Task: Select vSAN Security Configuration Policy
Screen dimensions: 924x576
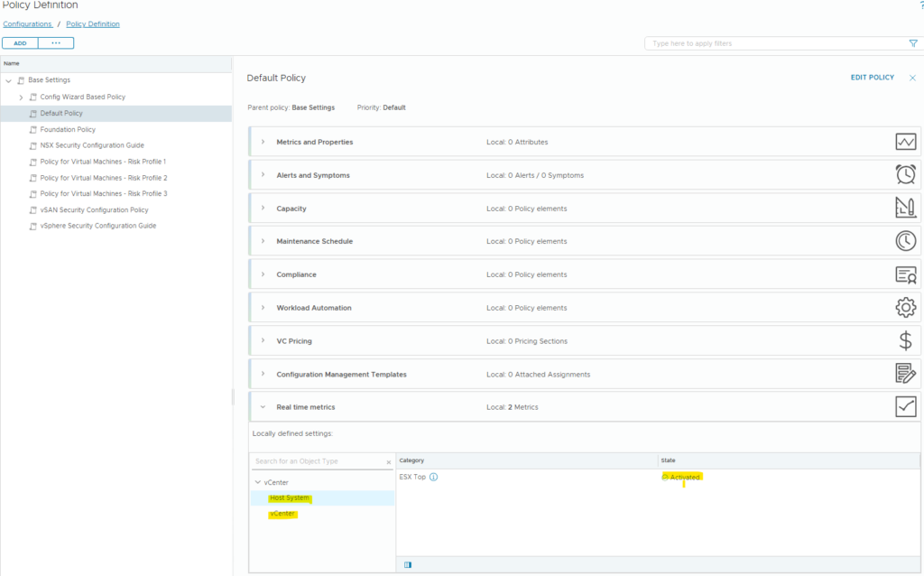Action: 94,209
